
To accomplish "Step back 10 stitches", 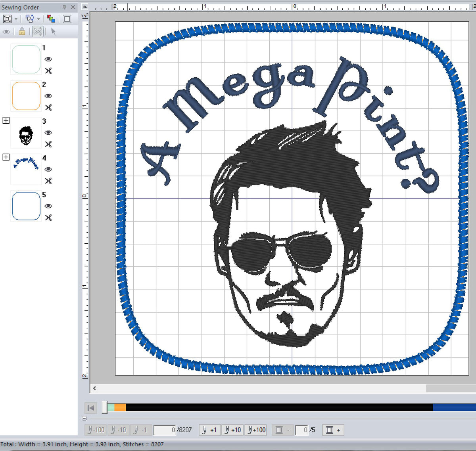I will coord(118,430).
